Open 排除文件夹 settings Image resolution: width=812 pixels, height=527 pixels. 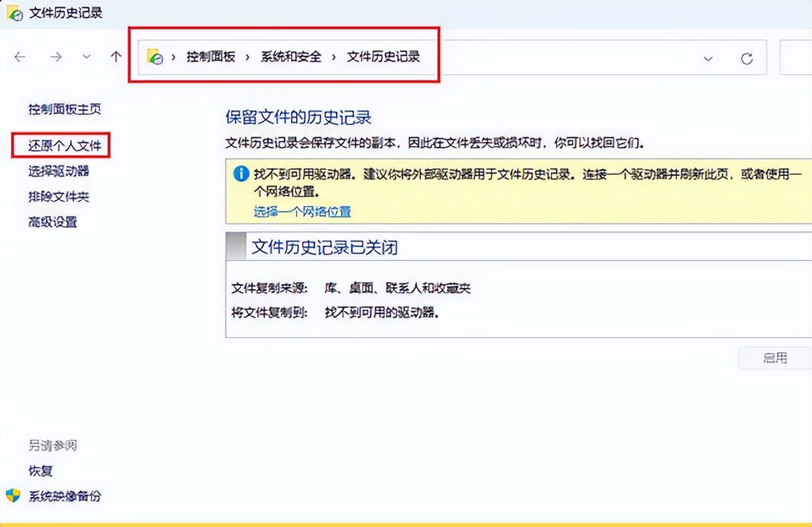point(60,196)
